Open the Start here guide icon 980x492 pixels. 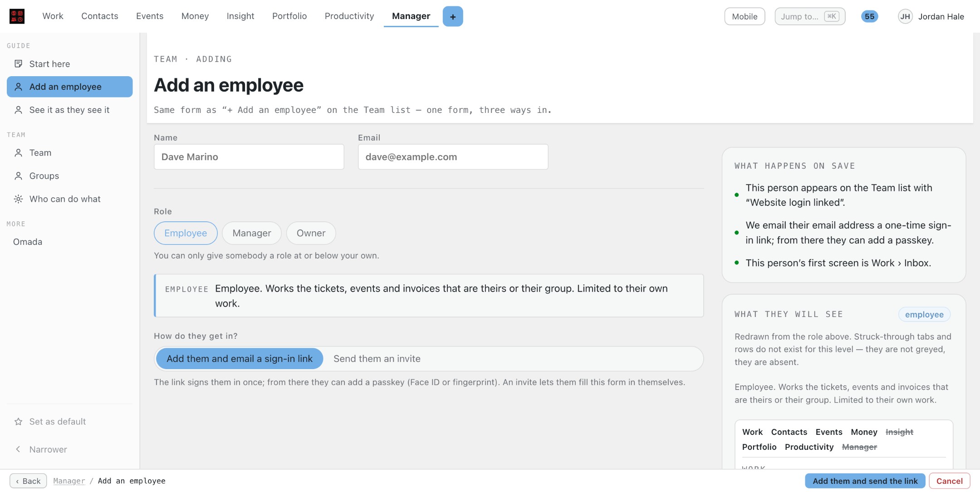click(x=18, y=64)
